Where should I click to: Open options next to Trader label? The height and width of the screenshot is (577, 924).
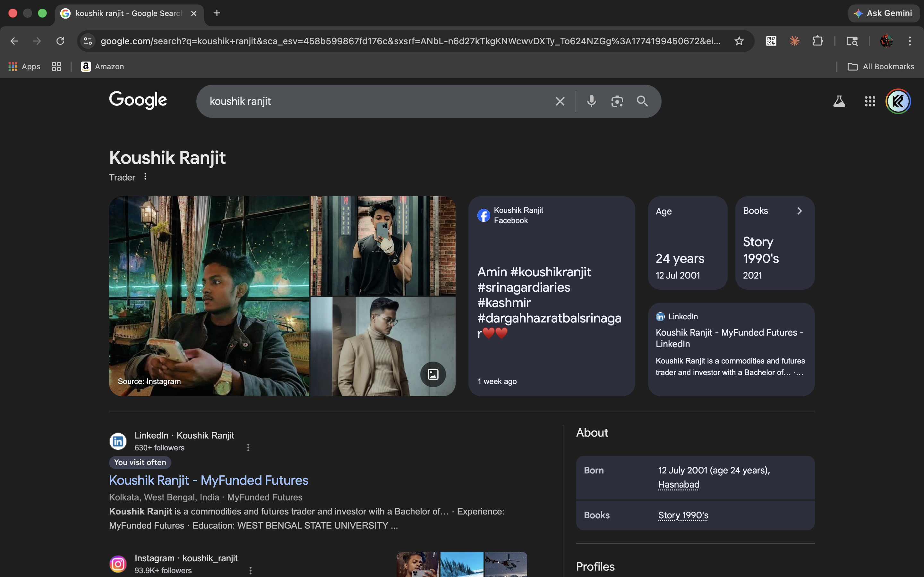click(145, 177)
